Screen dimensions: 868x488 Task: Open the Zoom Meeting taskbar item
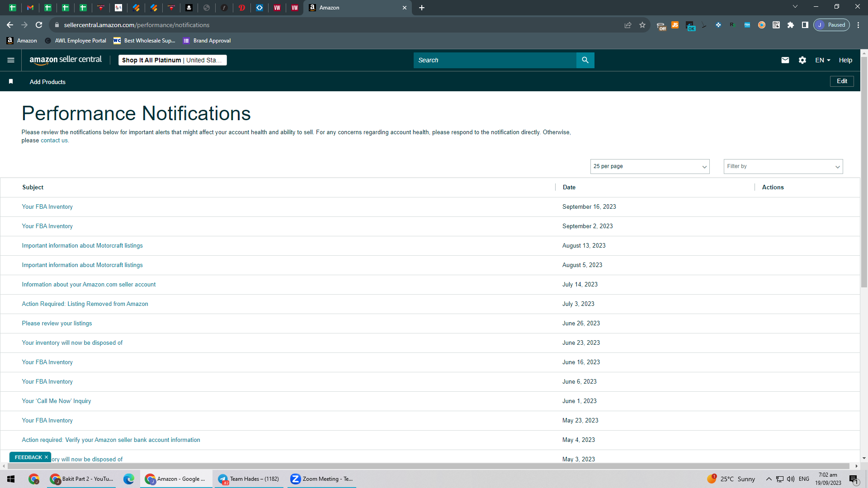pyautogui.click(x=321, y=479)
